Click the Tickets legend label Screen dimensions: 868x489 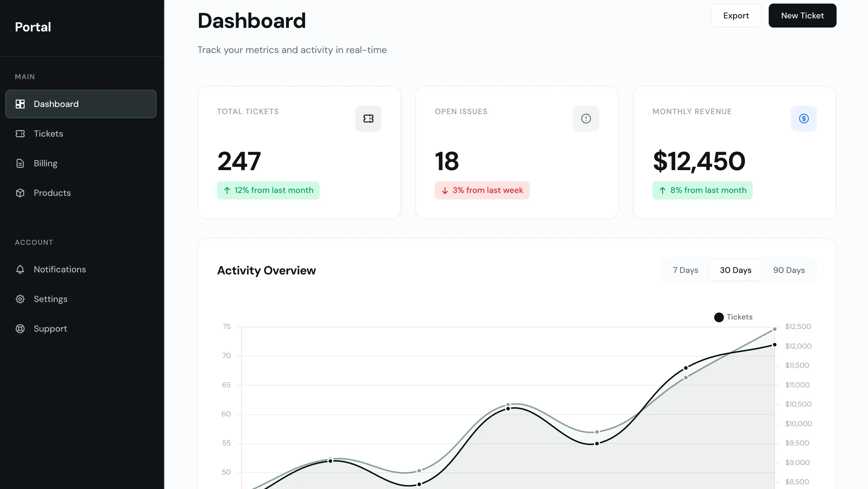[x=739, y=317]
